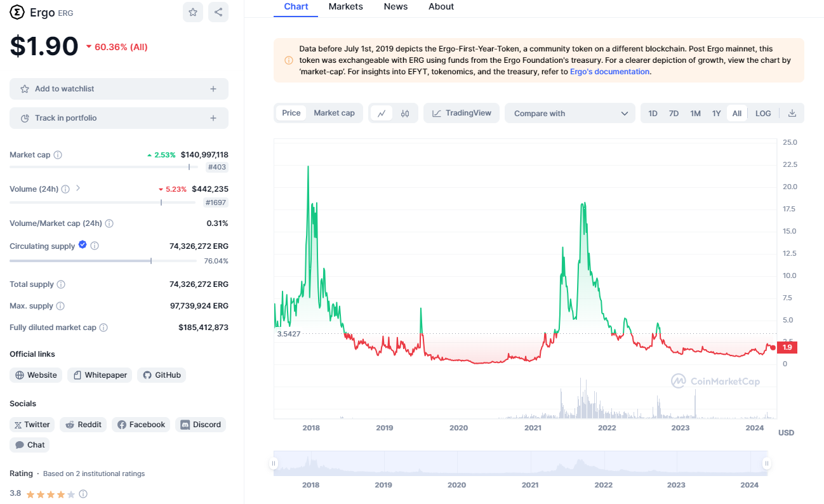Click the info icon next to Max. supply
Image resolution: width=824 pixels, height=504 pixels.
[x=60, y=306]
